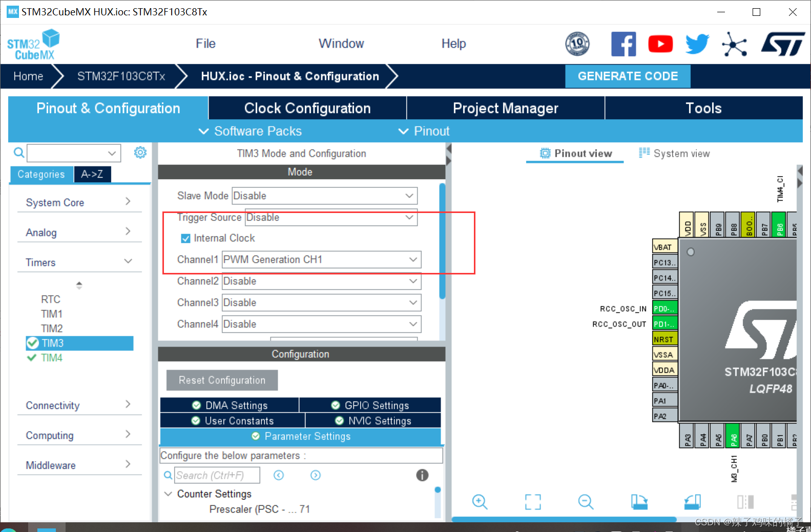
Task: Switch to Clock Configuration tab
Action: pyautogui.click(x=307, y=108)
